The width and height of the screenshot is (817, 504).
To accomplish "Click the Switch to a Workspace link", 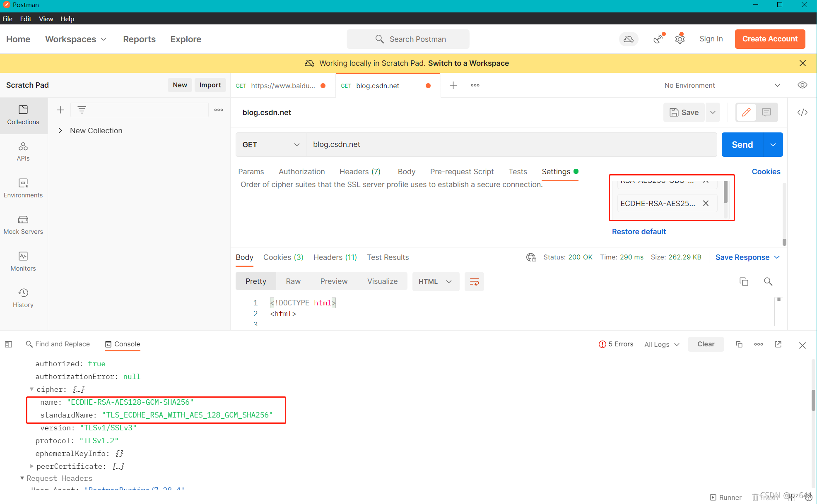I will click(x=468, y=63).
